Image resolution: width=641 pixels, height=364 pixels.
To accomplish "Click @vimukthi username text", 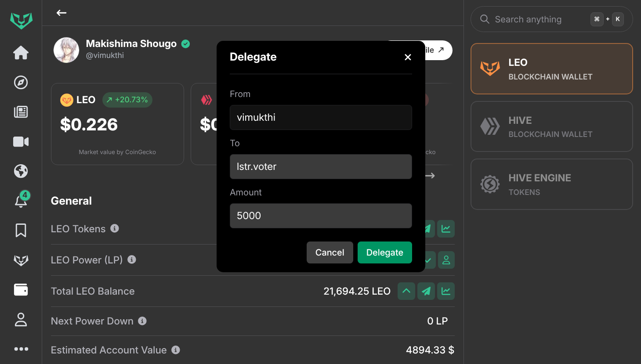I will (x=105, y=55).
